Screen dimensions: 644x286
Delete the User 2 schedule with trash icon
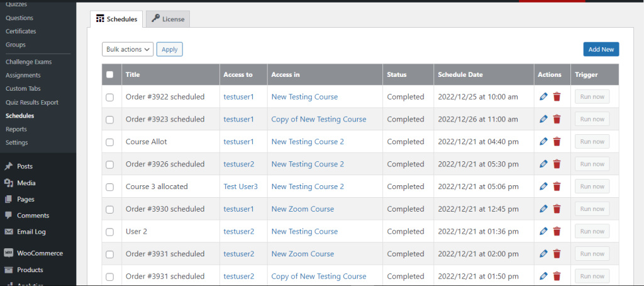[557, 231]
